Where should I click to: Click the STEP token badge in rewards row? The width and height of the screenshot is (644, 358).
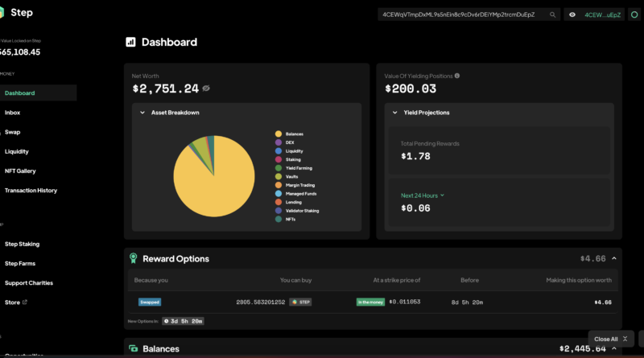coord(300,302)
